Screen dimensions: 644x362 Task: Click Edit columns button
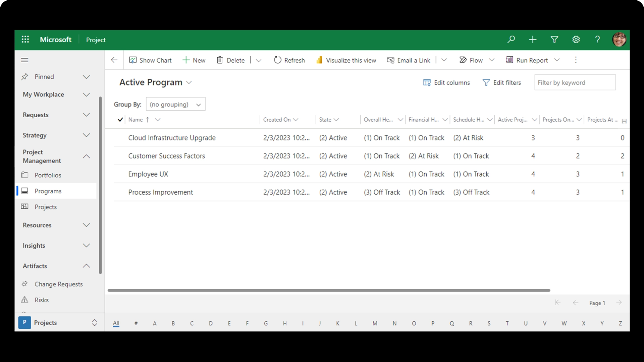446,83
